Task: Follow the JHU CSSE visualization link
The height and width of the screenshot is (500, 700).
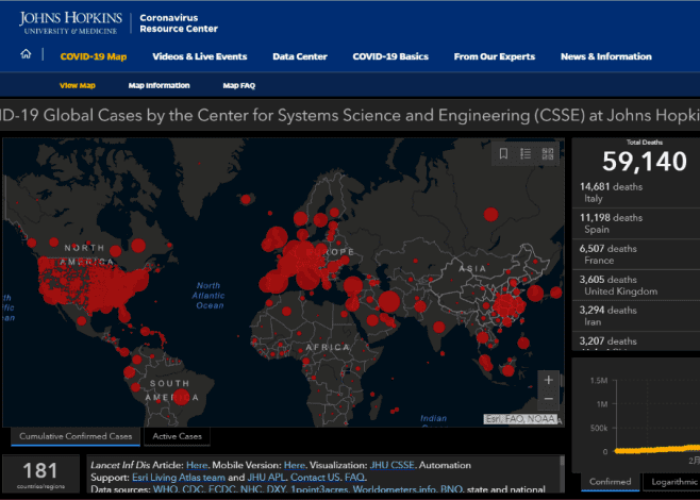Action: coord(392,465)
